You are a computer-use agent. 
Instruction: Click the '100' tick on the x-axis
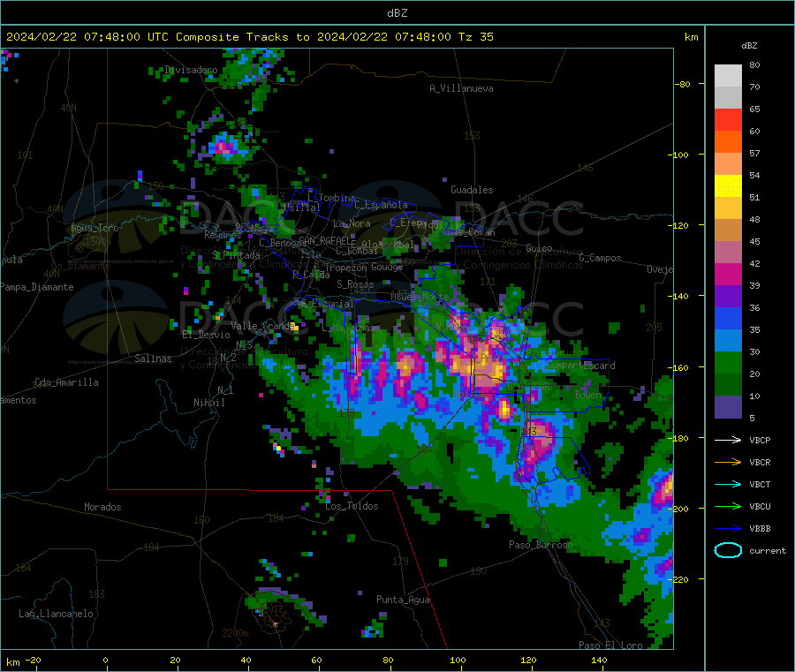458,661
